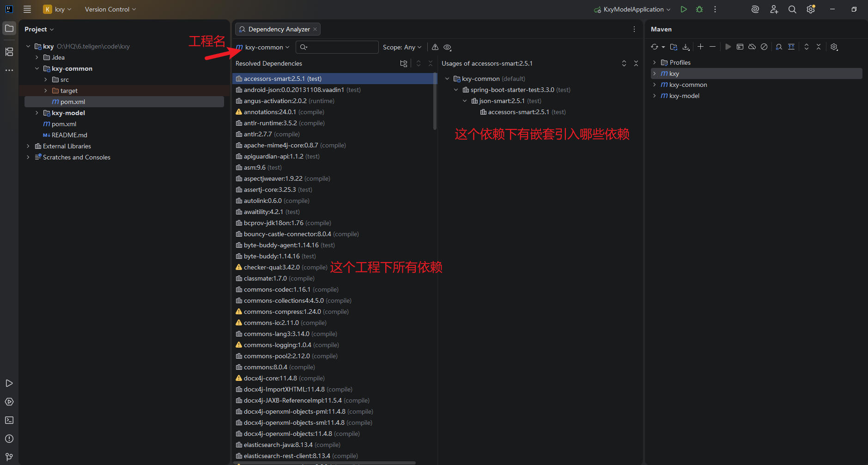Open the Problems tool window
Viewport: 868px width, 465px height.
click(x=9, y=439)
